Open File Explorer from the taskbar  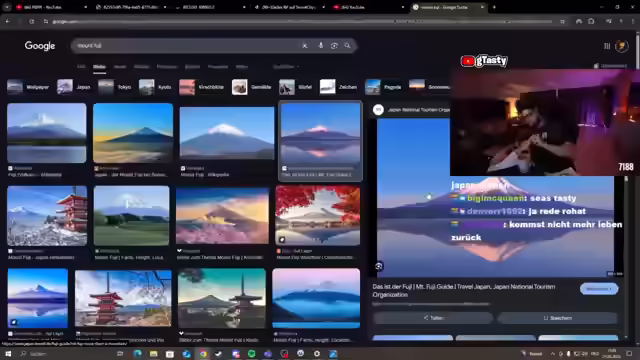(x=154, y=353)
